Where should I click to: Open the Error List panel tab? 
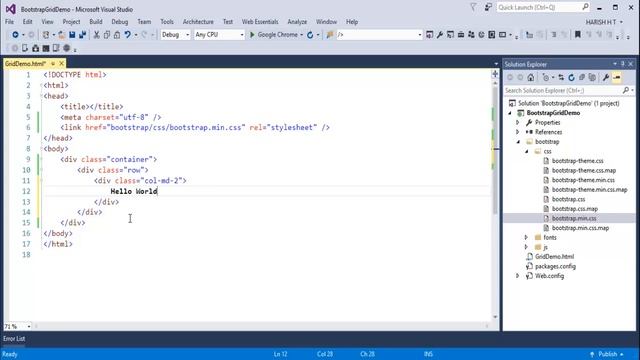[x=14, y=339]
